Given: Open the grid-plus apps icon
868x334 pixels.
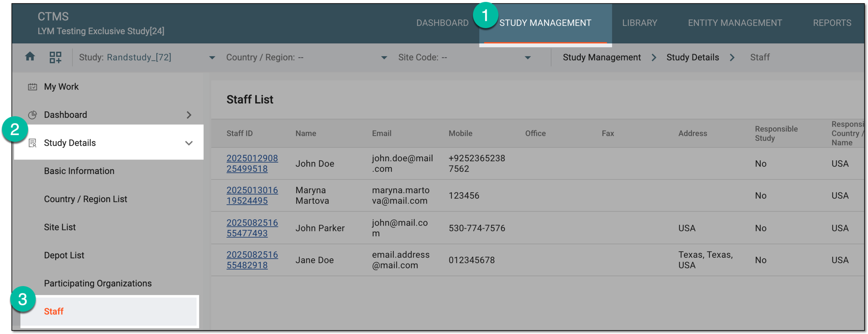Looking at the screenshot, I should click(x=55, y=57).
